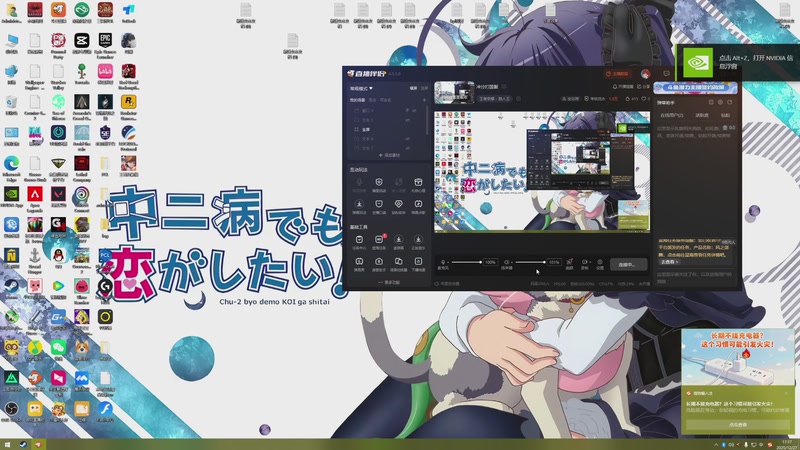Click the stream category tag under the title
The image size is (800, 450).
point(494,99)
